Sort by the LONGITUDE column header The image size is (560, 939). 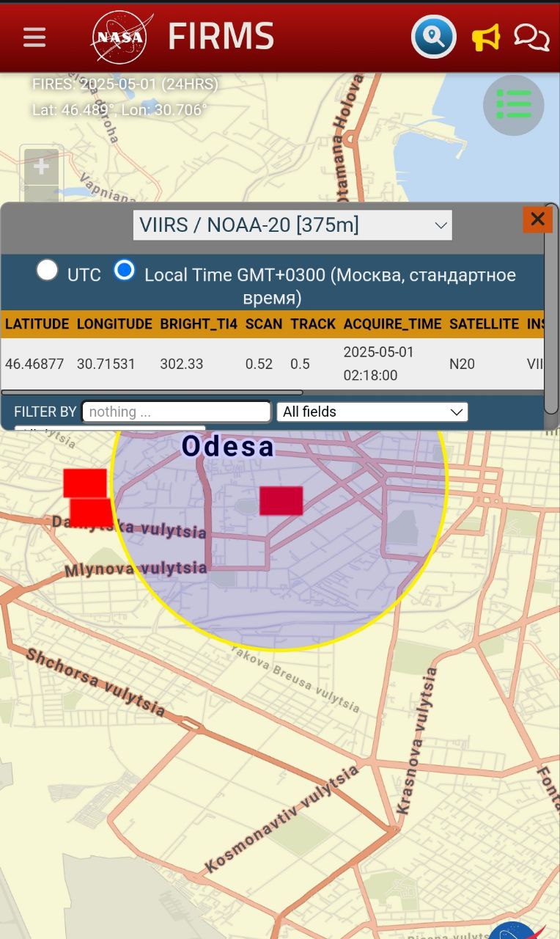[114, 324]
